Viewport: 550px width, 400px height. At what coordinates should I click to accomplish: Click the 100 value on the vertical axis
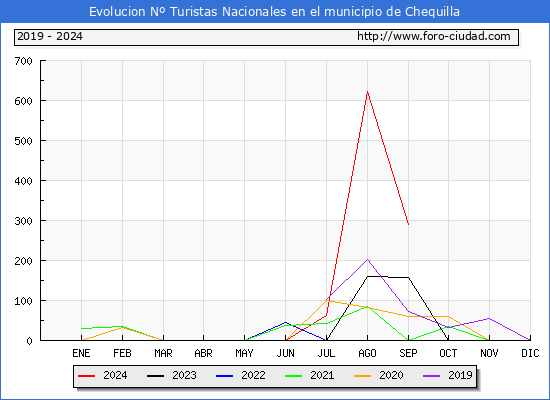point(24,301)
